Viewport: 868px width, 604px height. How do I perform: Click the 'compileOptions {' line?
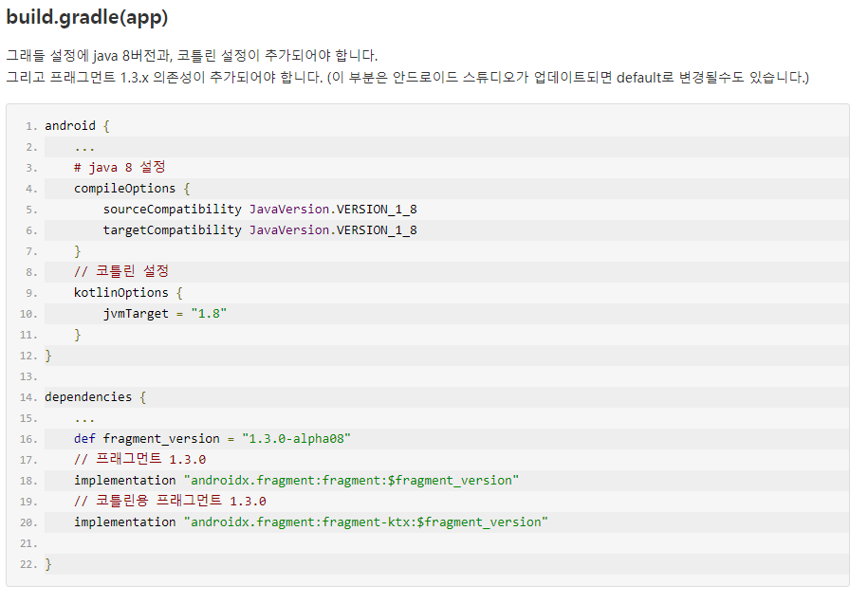(132, 189)
